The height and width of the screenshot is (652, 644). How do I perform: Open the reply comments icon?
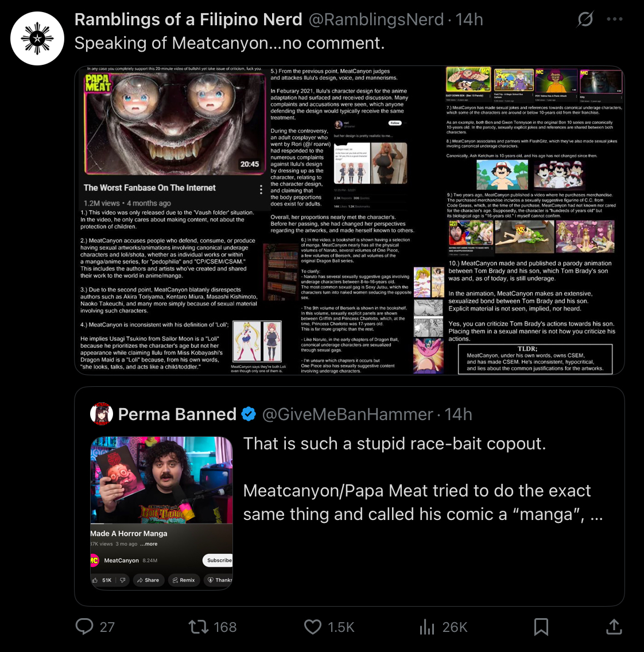84,626
